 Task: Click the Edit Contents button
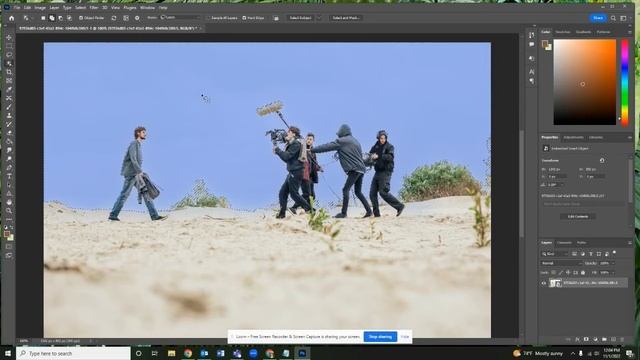[x=578, y=216]
